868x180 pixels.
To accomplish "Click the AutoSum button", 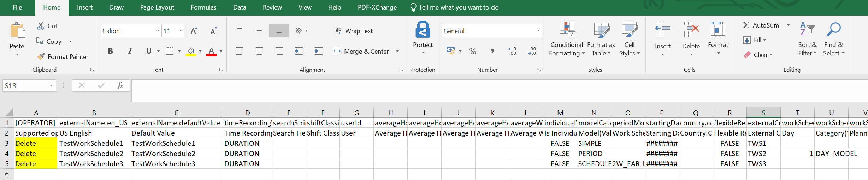I will click(x=761, y=25).
